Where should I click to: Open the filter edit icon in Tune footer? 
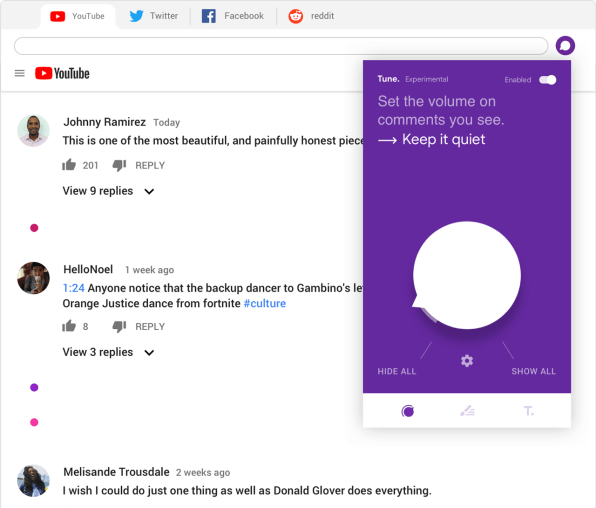(467, 411)
